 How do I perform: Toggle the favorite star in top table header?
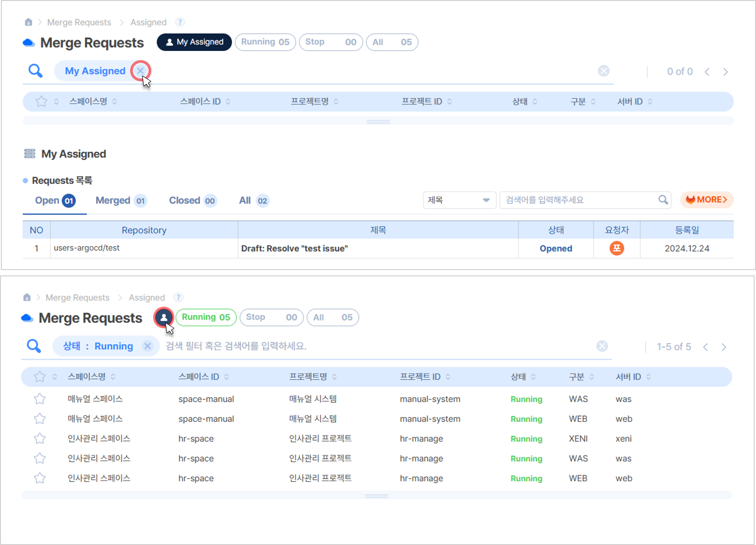coord(41,101)
